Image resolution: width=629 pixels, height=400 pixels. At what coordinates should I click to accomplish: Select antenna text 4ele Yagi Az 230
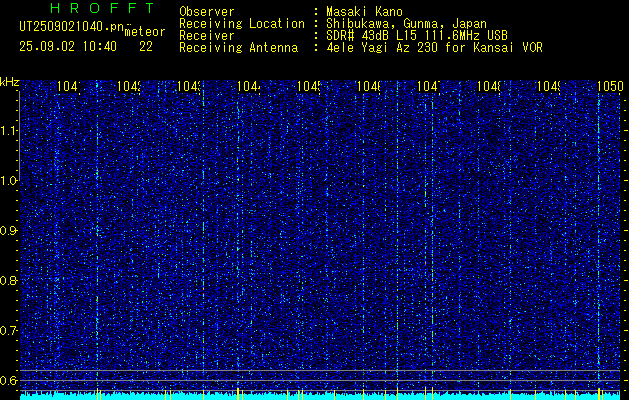[x=382, y=48]
